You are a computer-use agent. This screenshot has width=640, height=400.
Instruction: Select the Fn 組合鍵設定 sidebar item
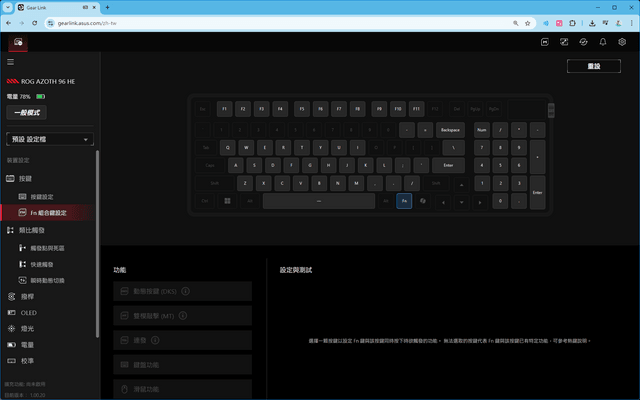48,213
